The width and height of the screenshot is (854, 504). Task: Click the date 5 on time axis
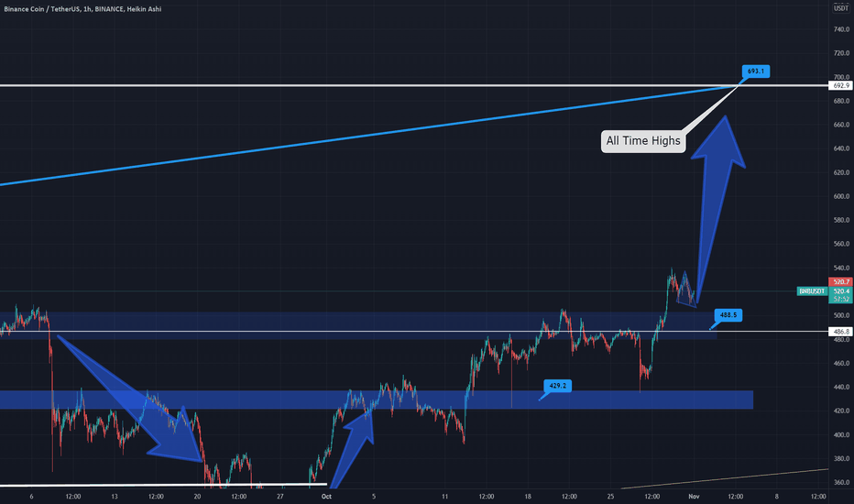click(x=374, y=497)
